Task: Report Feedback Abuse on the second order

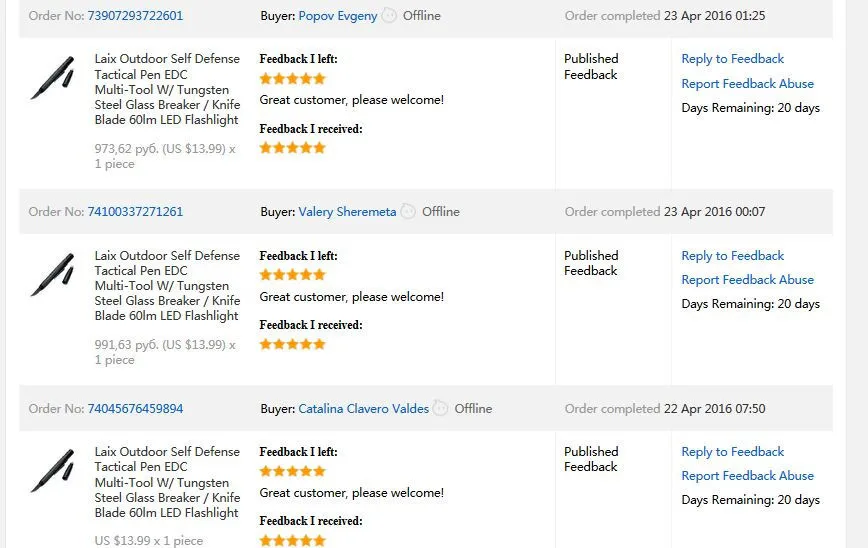Action: 747,280
